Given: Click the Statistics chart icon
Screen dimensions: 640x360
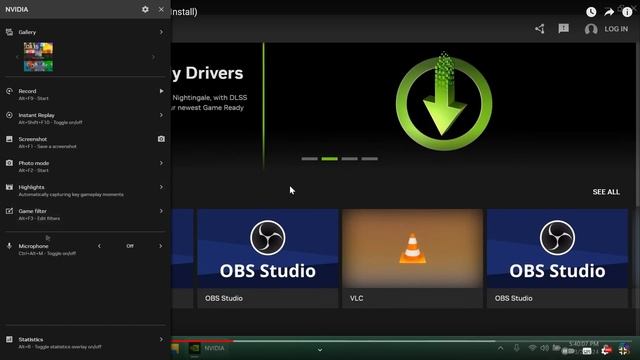Looking at the screenshot, I should coord(9,340).
